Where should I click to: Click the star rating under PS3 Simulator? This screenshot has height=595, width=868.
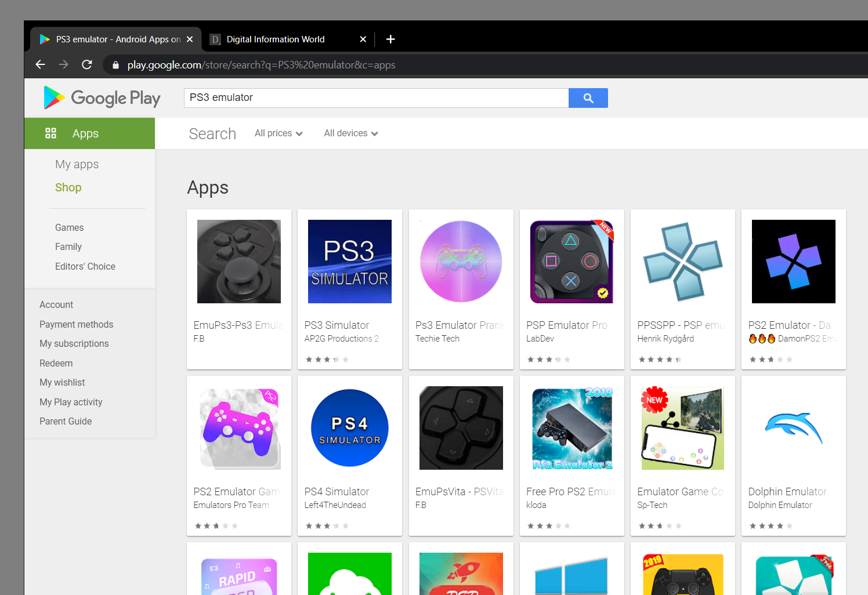pyautogui.click(x=327, y=360)
